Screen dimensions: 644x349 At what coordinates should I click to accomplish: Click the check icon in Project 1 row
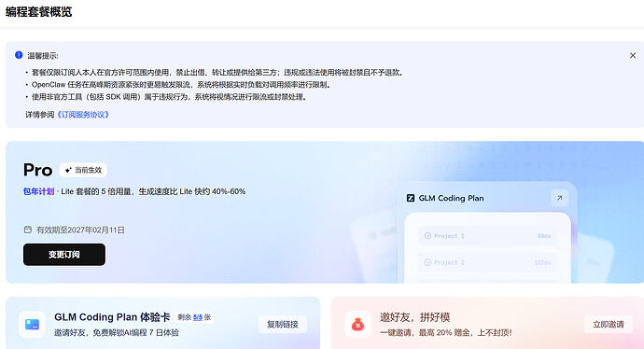[x=427, y=236]
